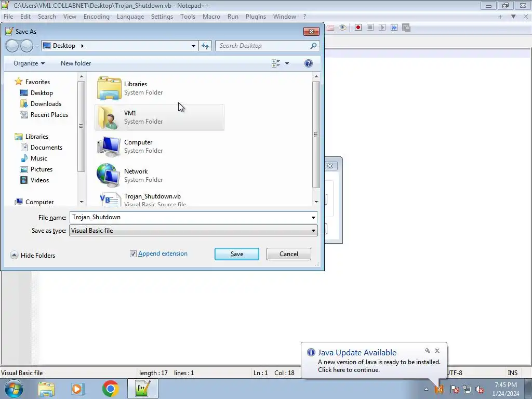Click the search magnifier icon in Save As

[x=313, y=46]
